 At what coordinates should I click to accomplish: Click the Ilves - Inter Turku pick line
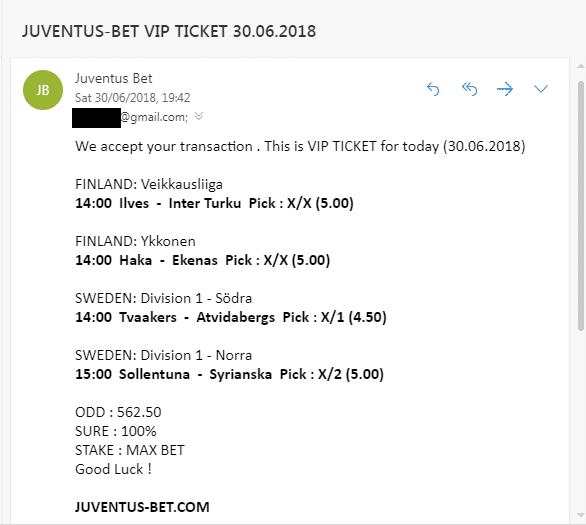click(x=214, y=203)
